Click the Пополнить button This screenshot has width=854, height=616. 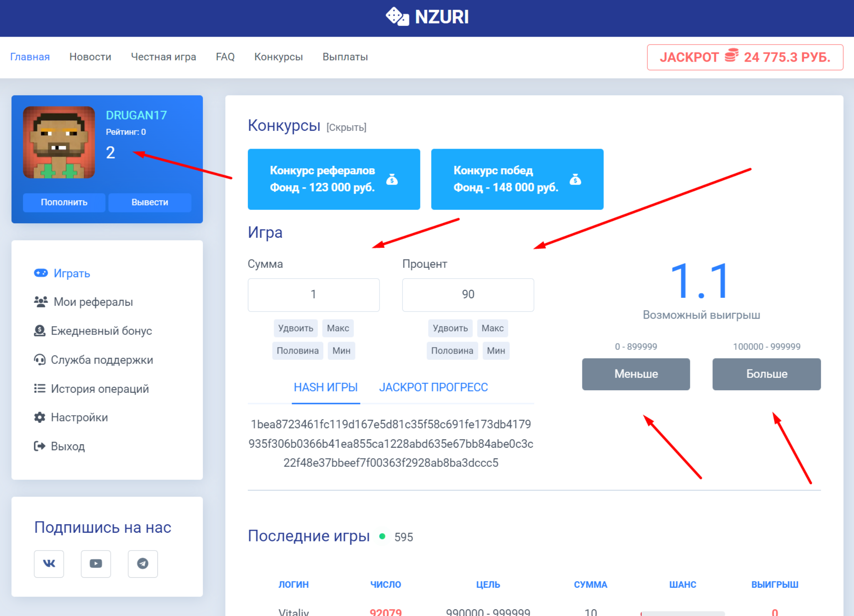[x=64, y=202]
